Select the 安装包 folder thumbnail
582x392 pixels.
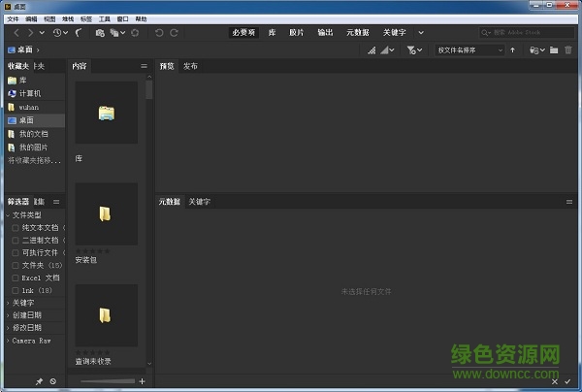coord(106,215)
